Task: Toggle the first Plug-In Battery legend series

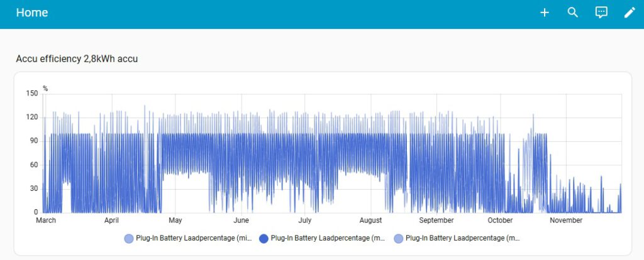Action: coord(188,239)
